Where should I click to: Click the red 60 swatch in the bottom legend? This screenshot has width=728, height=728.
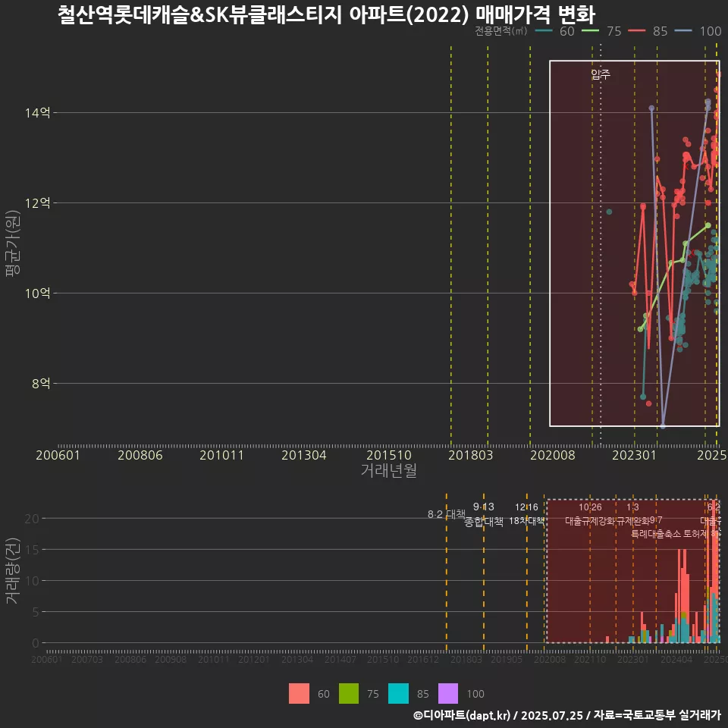click(299, 694)
